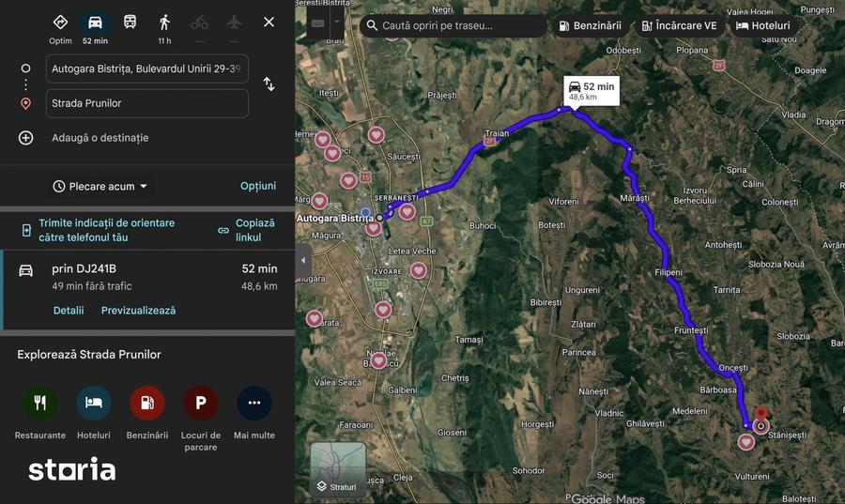Image resolution: width=845 pixels, height=504 pixels.
Task: Explore Restaurante near Strada Prunilor
Action: tap(39, 412)
